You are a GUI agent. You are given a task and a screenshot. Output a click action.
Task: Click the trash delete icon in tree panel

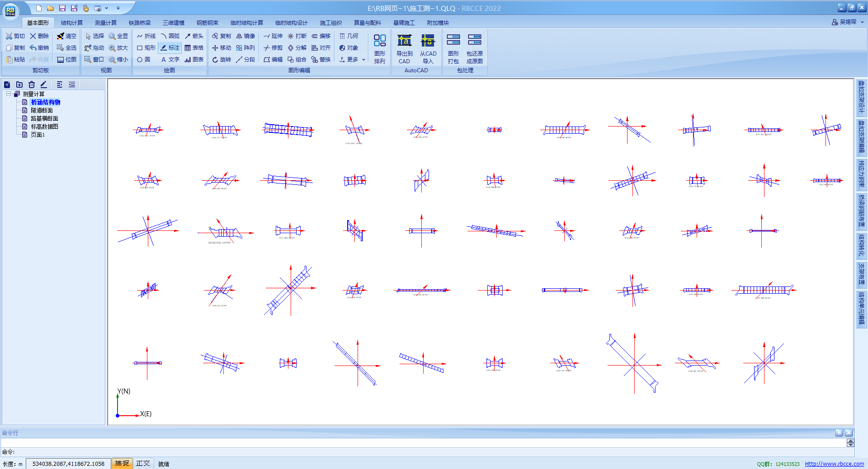click(32, 84)
